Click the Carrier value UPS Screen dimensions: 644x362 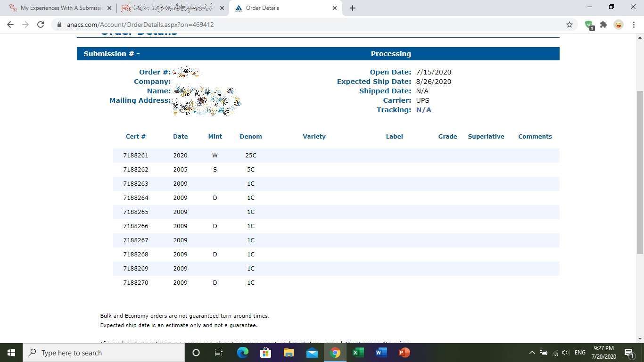pyautogui.click(x=422, y=100)
